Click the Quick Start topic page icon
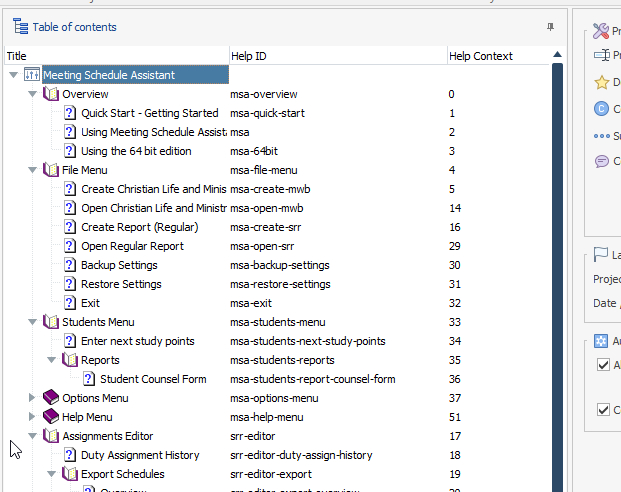 click(x=70, y=113)
